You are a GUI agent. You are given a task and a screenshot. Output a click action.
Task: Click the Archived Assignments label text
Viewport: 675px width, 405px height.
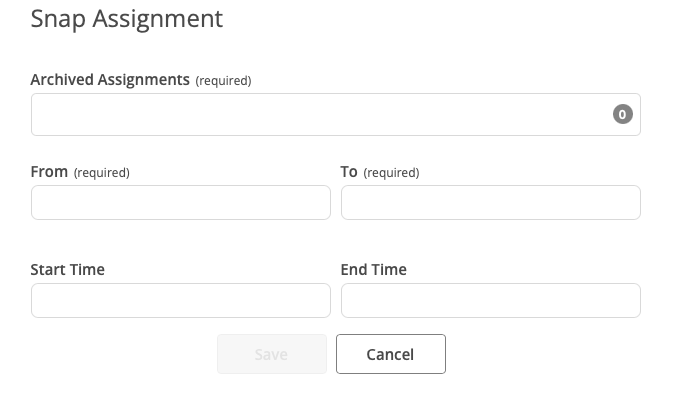[110, 80]
